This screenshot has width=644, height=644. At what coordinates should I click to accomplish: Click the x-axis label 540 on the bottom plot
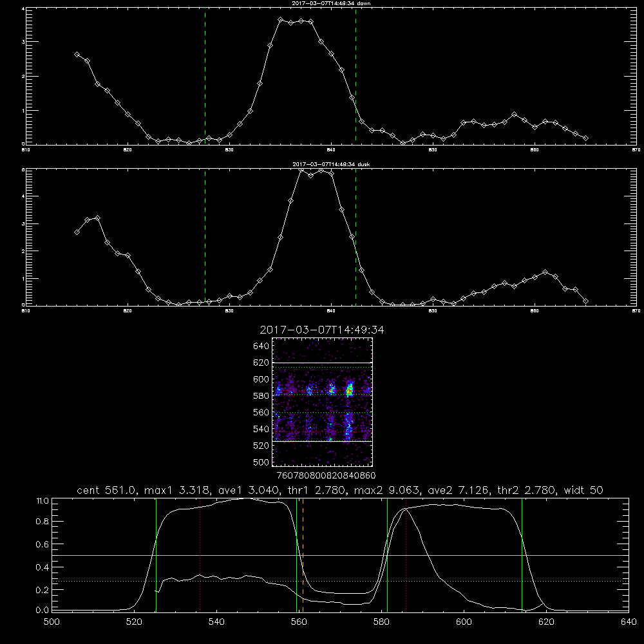pos(216,622)
